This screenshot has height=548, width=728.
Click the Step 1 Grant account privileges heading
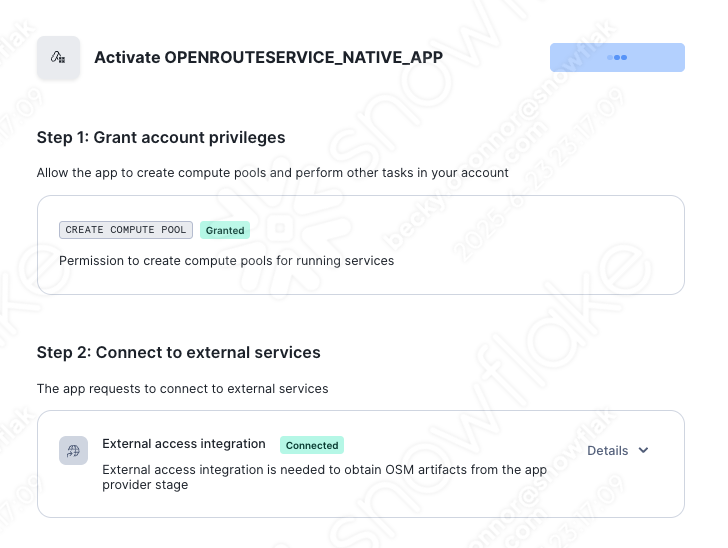click(x=161, y=138)
